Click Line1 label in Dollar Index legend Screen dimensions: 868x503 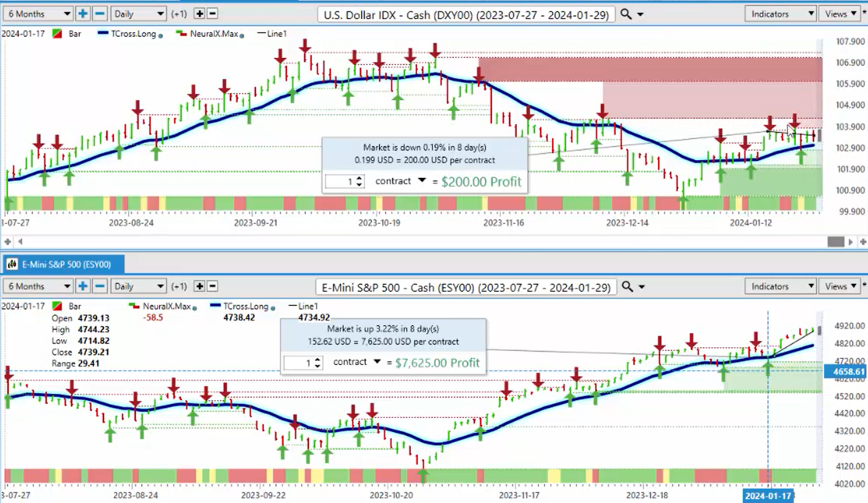(x=277, y=34)
